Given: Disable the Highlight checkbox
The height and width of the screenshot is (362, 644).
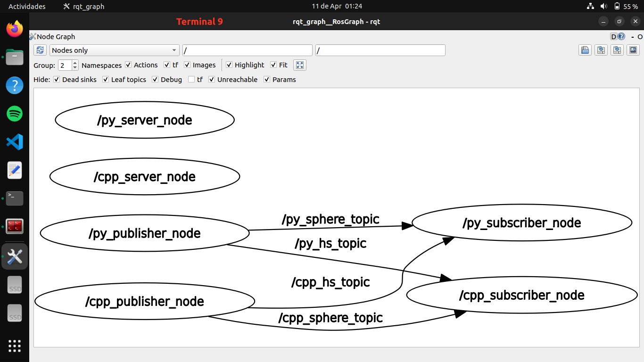Looking at the screenshot, I should [x=229, y=65].
